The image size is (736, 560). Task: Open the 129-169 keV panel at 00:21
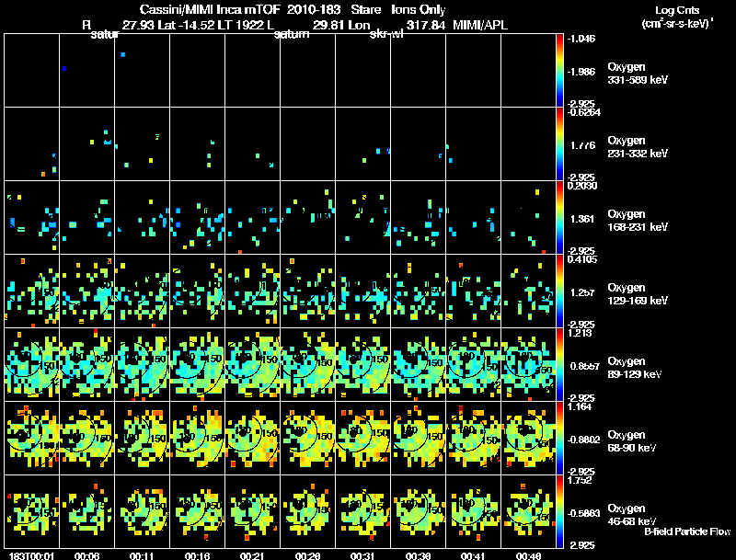pyautogui.click(x=253, y=291)
